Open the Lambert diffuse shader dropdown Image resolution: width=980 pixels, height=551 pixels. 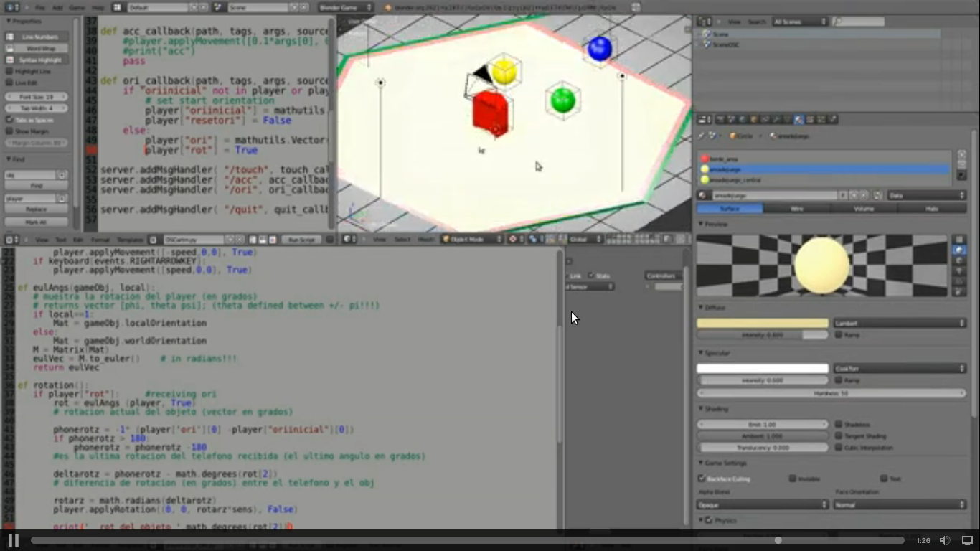[900, 324]
